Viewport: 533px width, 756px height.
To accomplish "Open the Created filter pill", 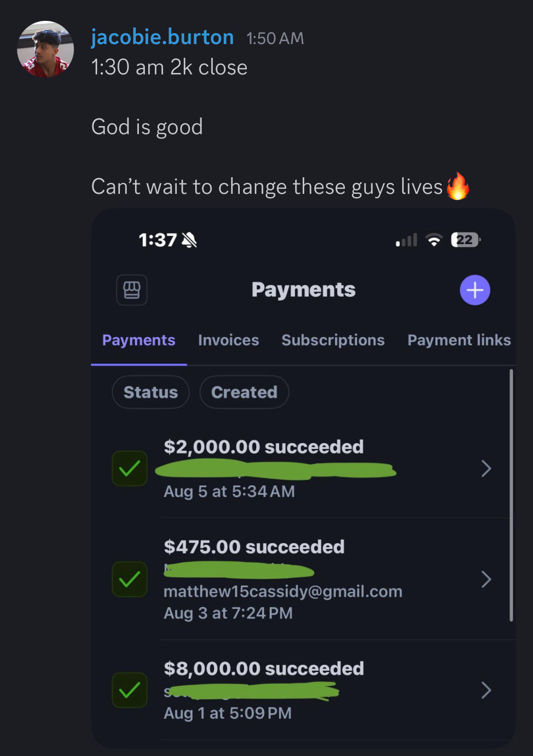I will (244, 392).
